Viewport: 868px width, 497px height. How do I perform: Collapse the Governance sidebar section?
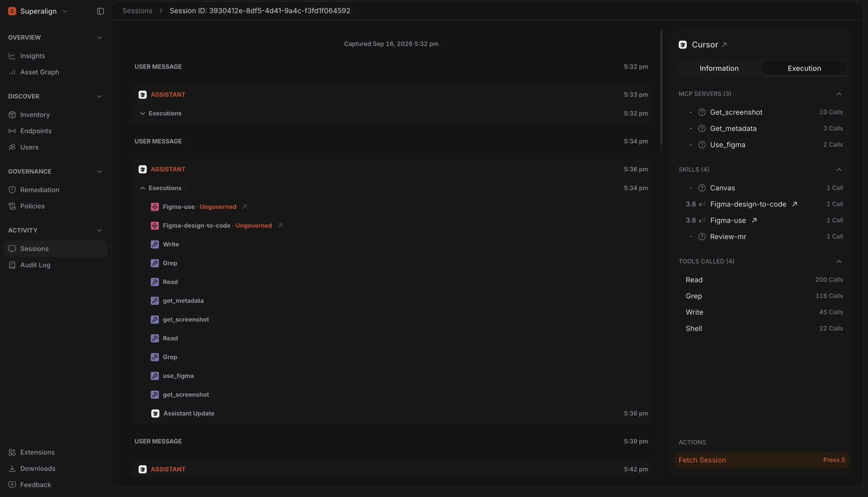[x=99, y=171]
